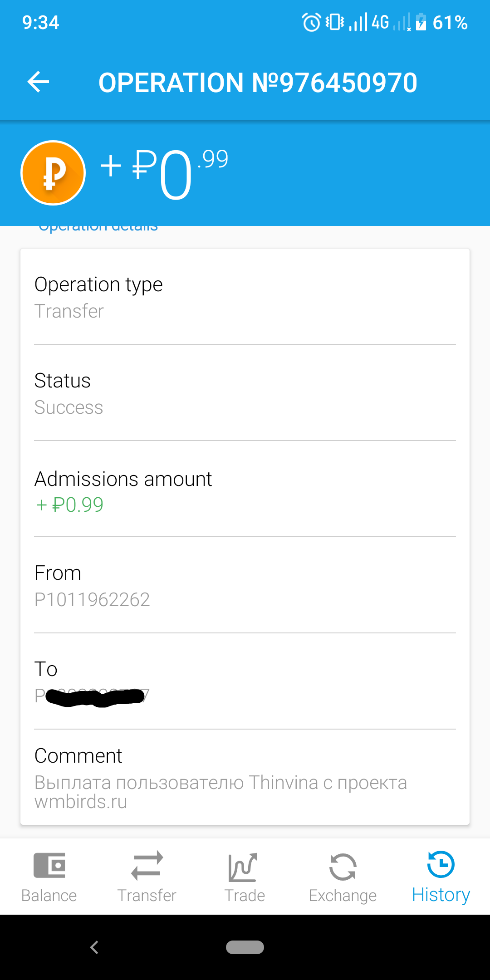Tap the green +₽0.99 admissions amount
Image resolution: width=490 pixels, height=980 pixels.
pyautogui.click(x=69, y=505)
